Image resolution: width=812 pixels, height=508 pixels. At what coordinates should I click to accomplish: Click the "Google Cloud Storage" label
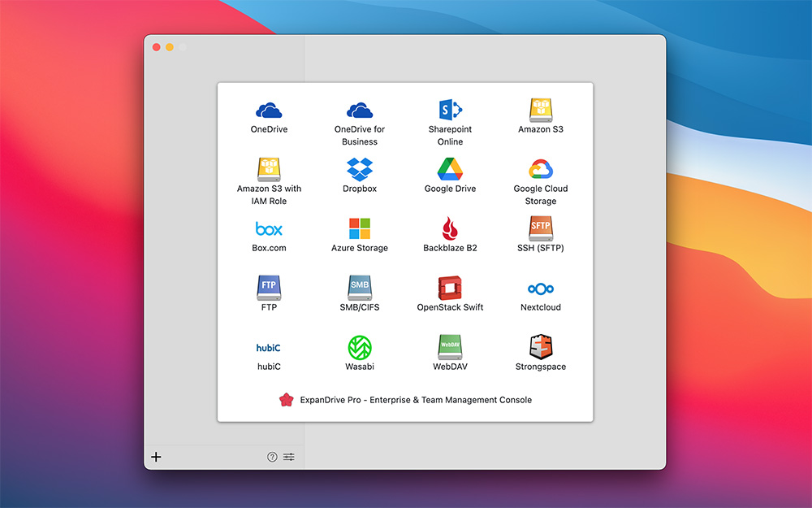coord(541,194)
